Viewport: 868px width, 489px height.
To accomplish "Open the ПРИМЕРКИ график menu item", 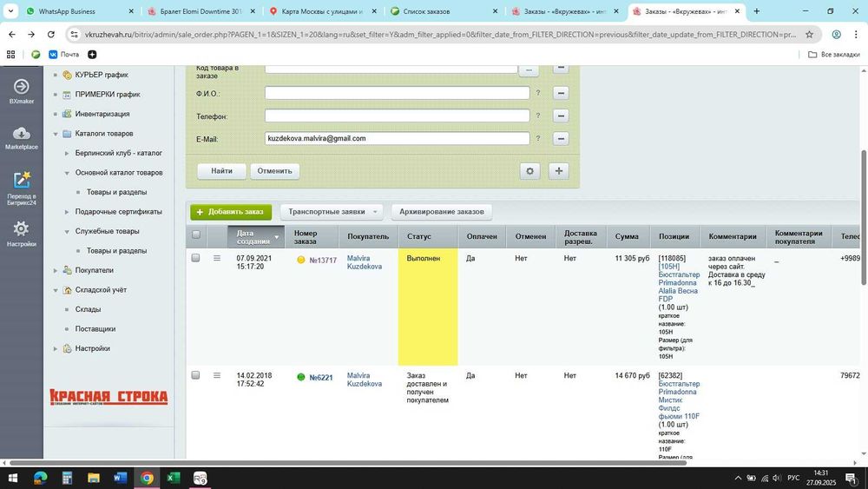I will pyautogui.click(x=108, y=94).
